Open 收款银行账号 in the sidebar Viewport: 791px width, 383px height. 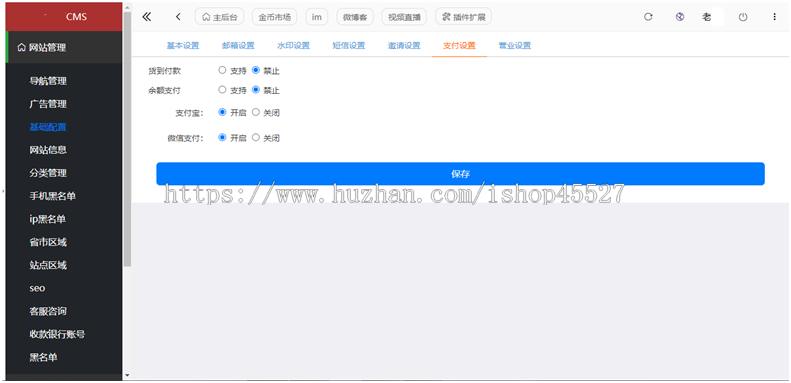57,335
